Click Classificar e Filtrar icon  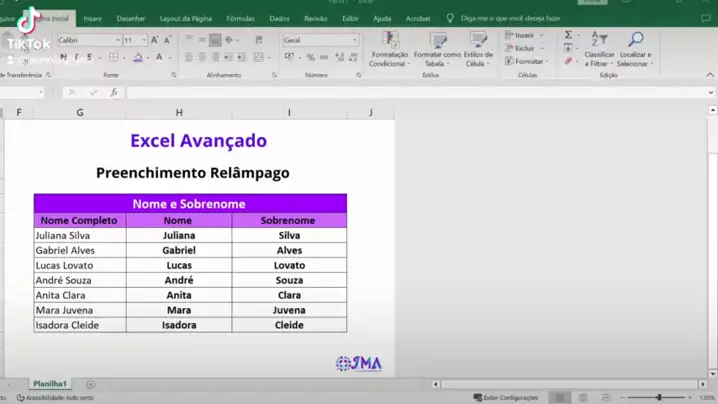(599, 49)
